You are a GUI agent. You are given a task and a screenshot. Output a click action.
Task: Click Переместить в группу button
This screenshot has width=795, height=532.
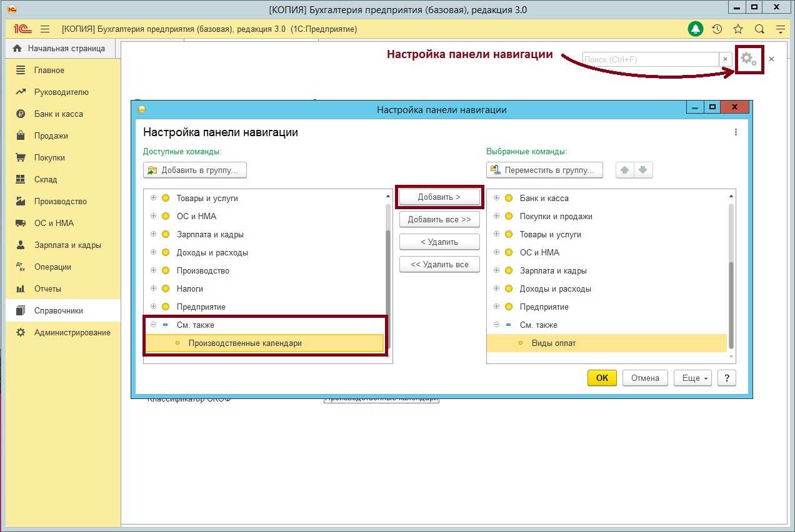(544, 170)
